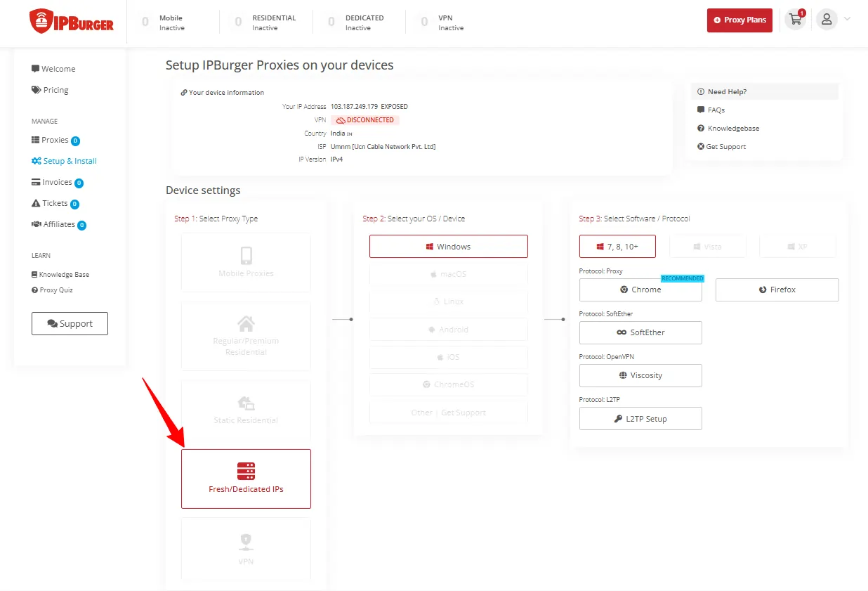The image size is (868, 591).
Task: Select Fresh/Dedicated IPs proxy type card
Action: tap(246, 479)
